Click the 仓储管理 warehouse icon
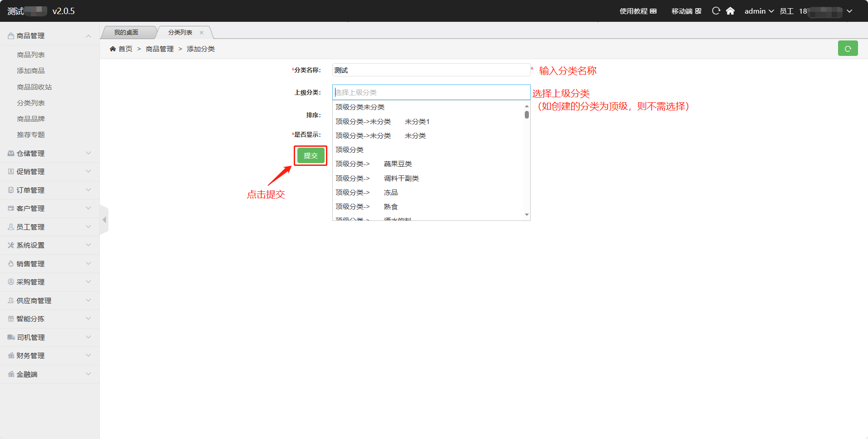Image resolution: width=868 pixels, height=439 pixels. pyautogui.click(x=11, y=154)
